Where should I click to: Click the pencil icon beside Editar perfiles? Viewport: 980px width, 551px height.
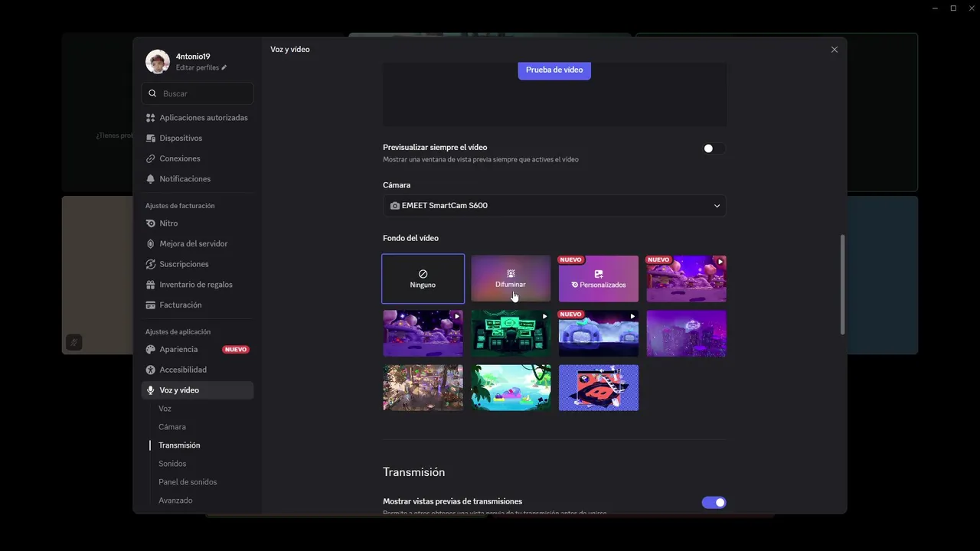point(224,67)
